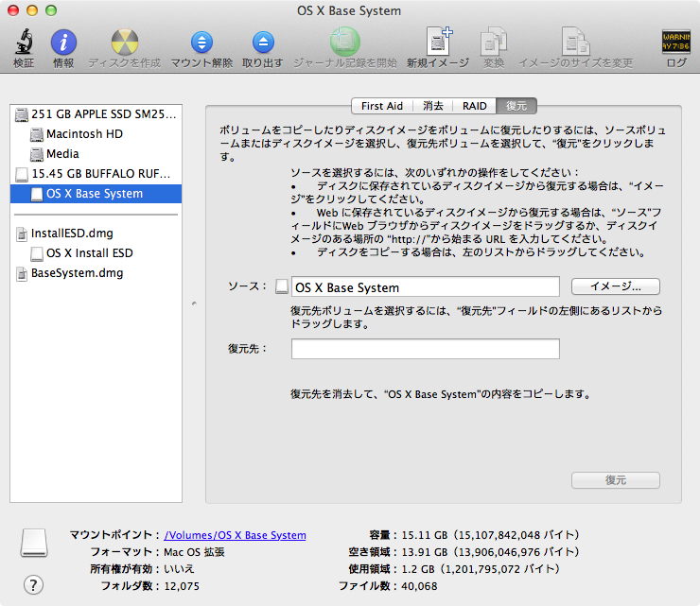Screen dimensions: 700x606
Task: Switch to the 消去 (Erase) tab
Action: (433, 106)
